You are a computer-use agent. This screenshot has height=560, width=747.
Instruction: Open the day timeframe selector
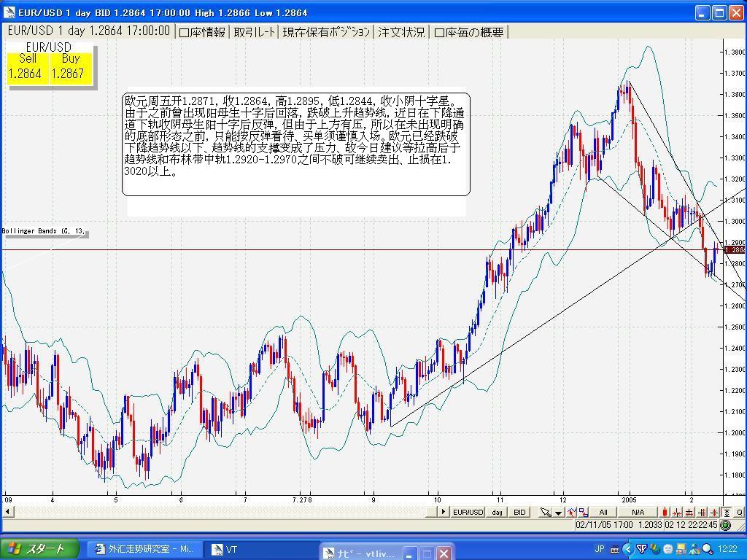coord(497,512)
